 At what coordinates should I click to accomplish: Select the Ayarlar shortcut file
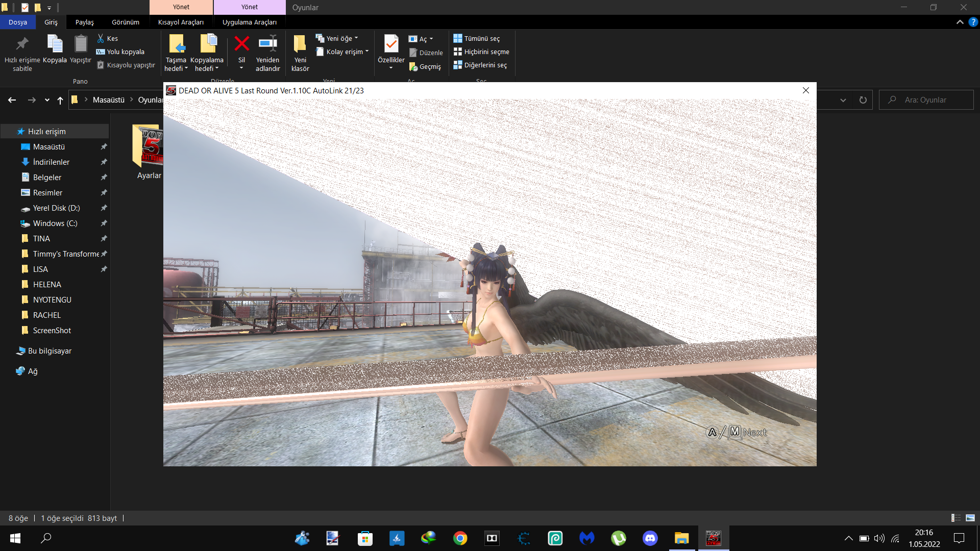pos(148,152)
